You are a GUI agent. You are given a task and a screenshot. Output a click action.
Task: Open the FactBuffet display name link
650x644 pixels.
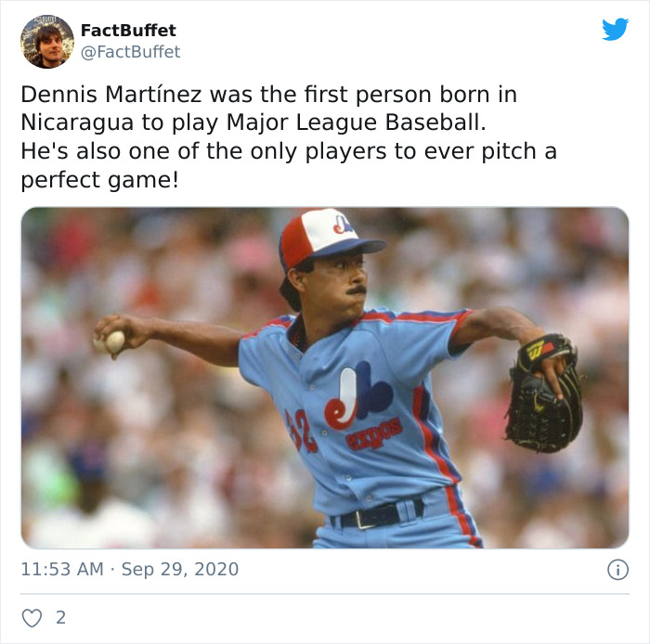(x=128, y=31)
